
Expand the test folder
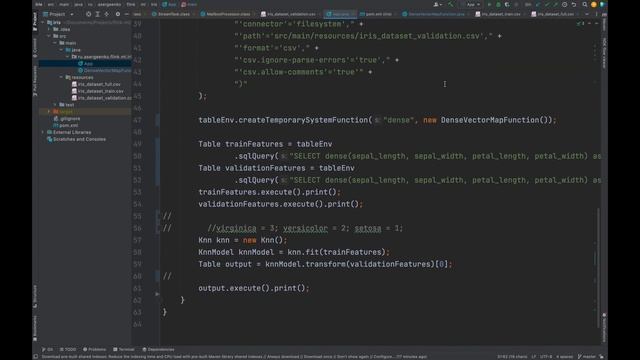tap(56, 105)
